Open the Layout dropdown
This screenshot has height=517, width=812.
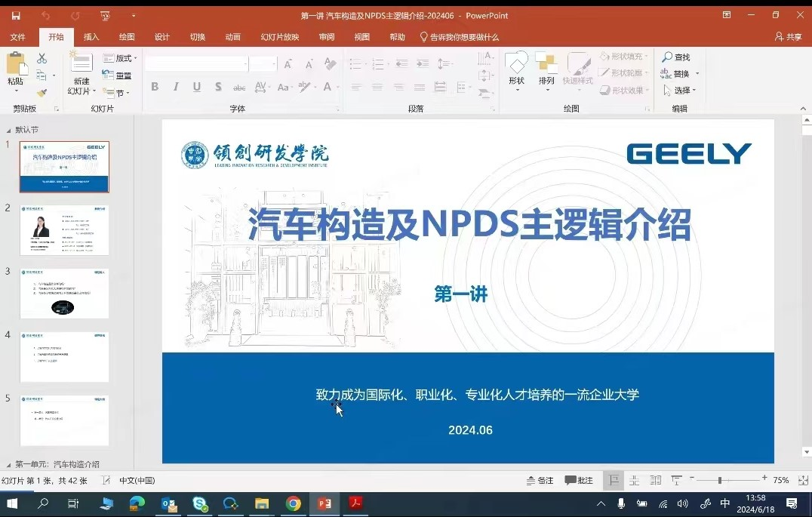click(x=120, y=58)
